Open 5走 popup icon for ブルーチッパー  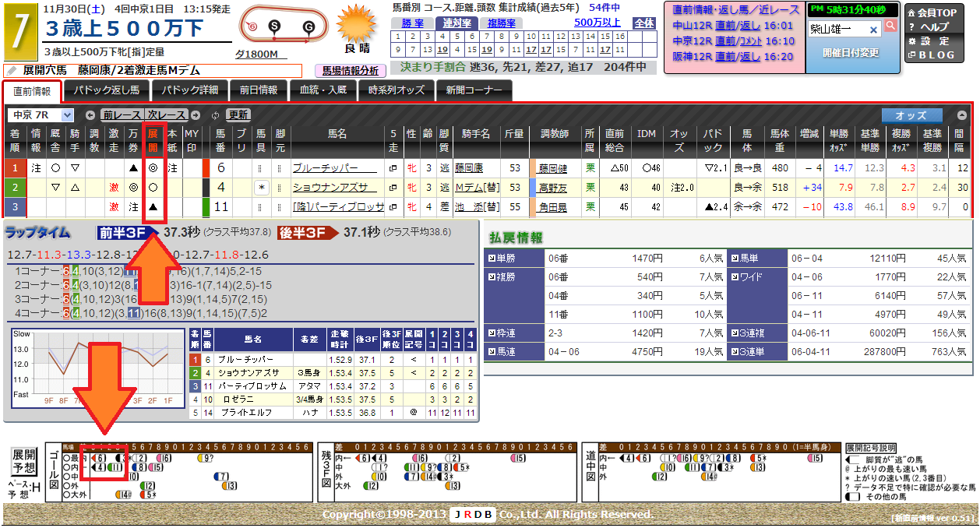click(393, 167)
